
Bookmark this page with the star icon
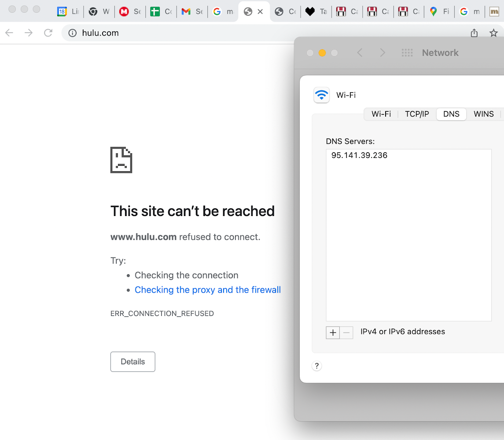click(x=493, y=33)
